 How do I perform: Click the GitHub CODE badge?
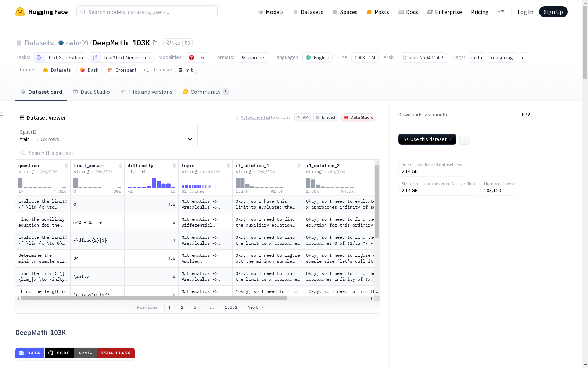point(59,353)
